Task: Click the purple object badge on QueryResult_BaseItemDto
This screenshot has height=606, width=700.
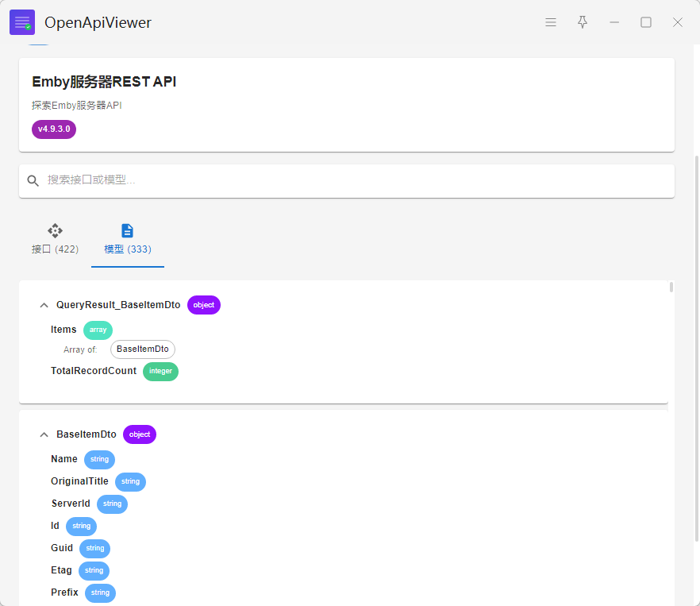Action: [204, 305]
